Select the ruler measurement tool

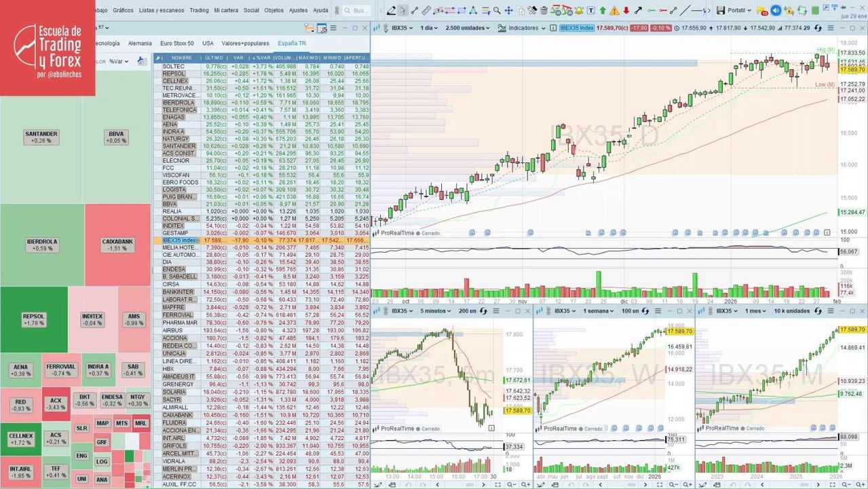(x=426, y=10)
